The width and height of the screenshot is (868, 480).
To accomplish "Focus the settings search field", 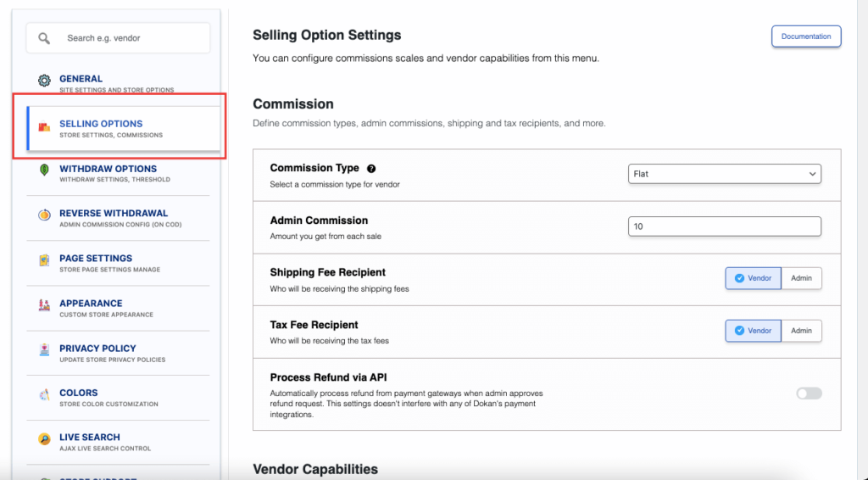I will click(118, 38).
